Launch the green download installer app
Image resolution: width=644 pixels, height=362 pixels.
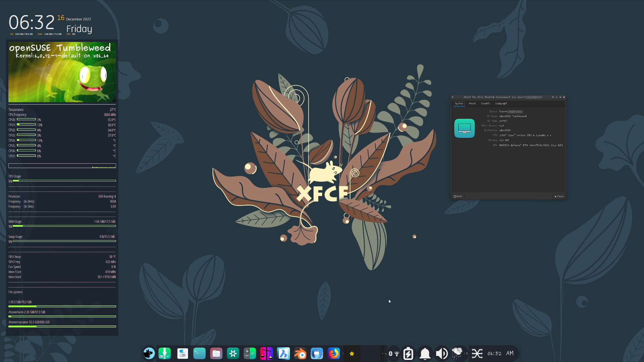[x=165, y=353]
